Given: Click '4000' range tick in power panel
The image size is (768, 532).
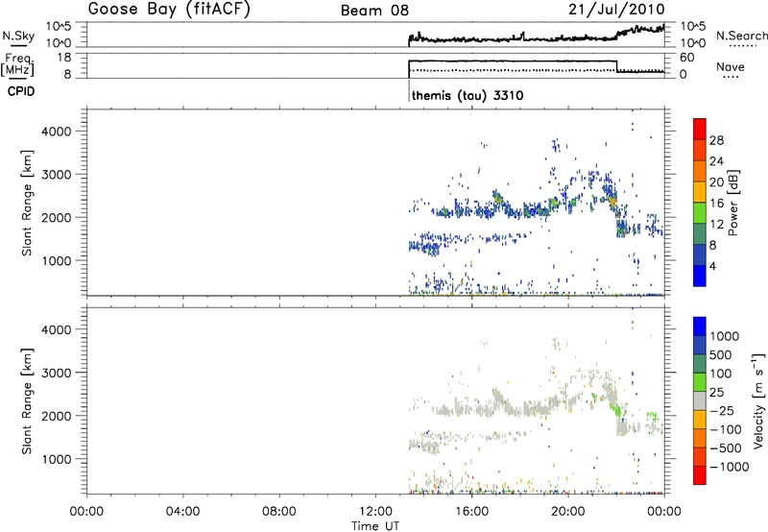Looking at the screenshot, I should click(57, 132).
